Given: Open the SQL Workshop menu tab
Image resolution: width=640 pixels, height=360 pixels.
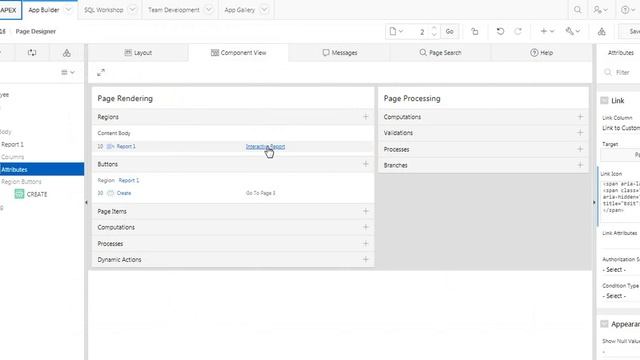Looking at the screenshot, I should [x=103, y=10].
